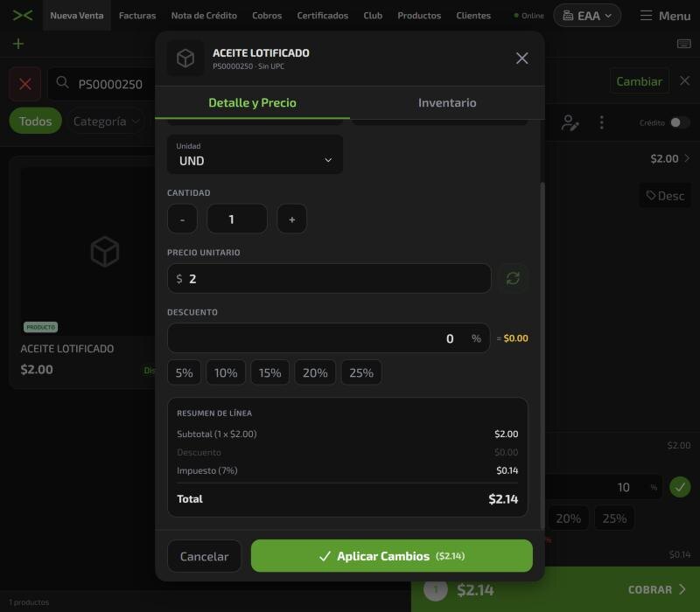700x612 pixels.
Task: Decrease quantity with the minus button
Action: pos(182,219)
